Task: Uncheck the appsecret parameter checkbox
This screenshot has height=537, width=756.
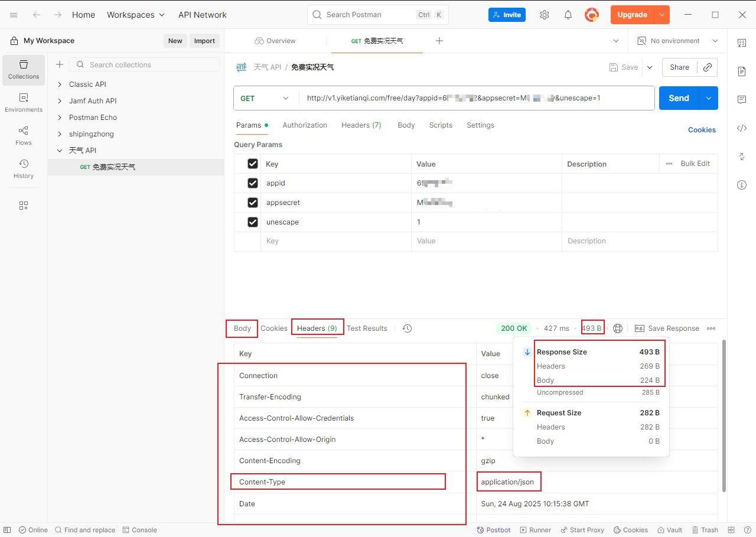Action: pyautogui.click(x=253, y=203)
